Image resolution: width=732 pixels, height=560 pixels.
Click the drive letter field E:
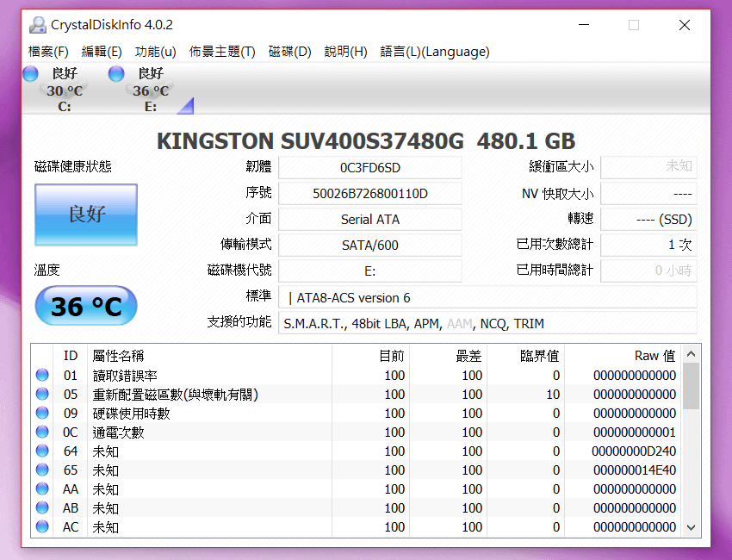[x=370, y=271]
